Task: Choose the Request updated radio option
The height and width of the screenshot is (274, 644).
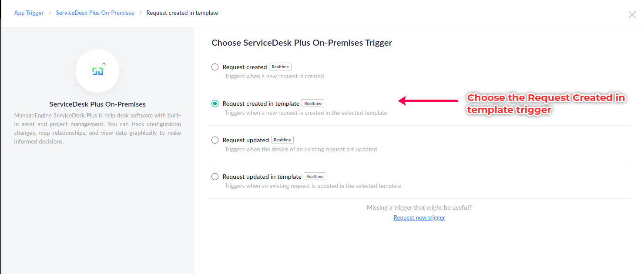Action: tap(215, 140)
